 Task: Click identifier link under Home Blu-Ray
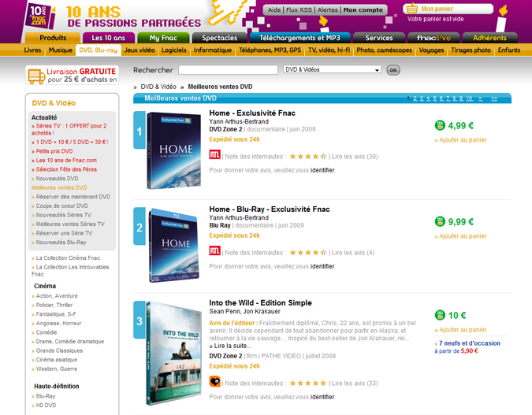click(x=322, y=266)
